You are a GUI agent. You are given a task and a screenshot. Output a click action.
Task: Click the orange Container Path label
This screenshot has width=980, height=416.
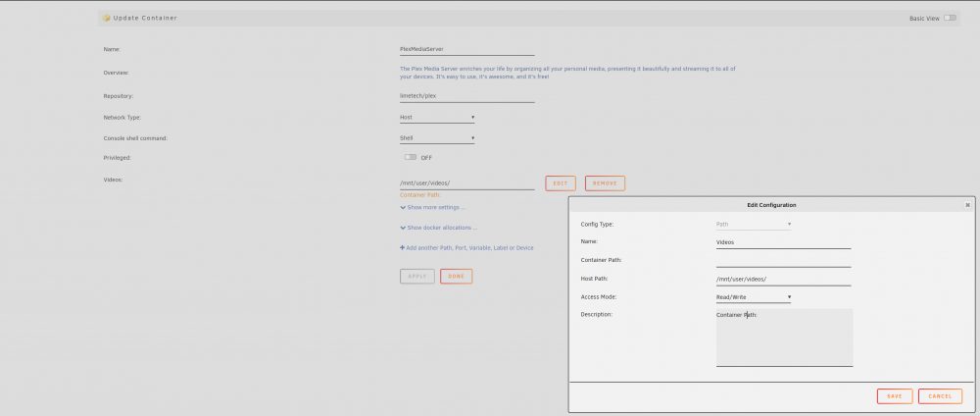point(420,195)
